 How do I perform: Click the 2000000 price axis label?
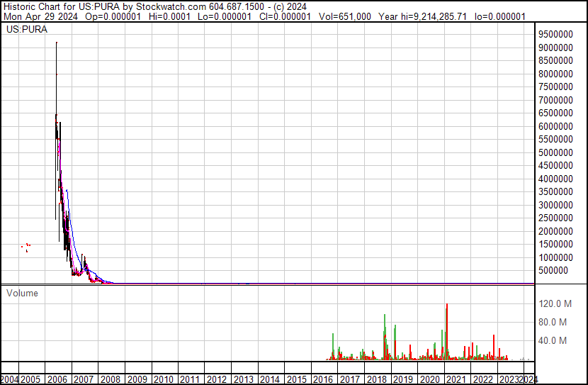555,232
